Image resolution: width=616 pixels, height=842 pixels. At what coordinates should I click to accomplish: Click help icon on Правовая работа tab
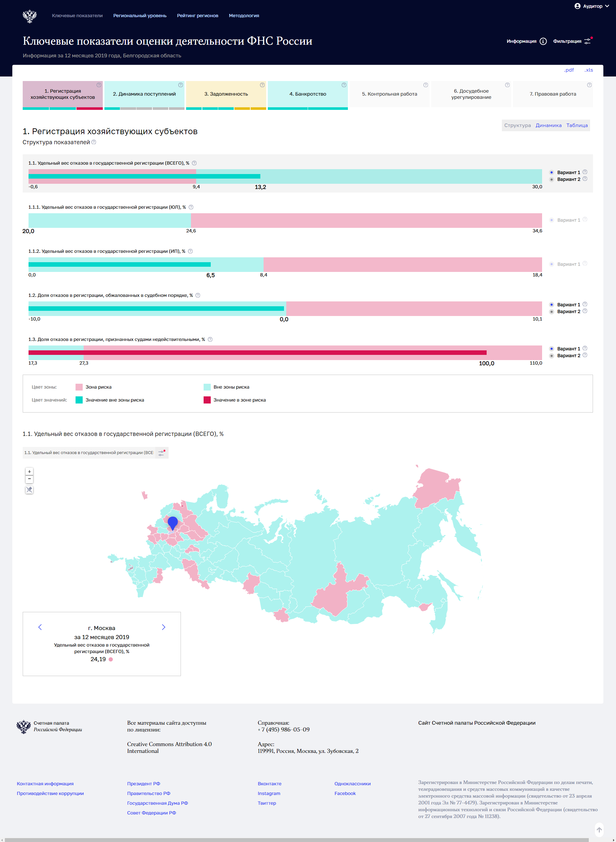point(589,85)
